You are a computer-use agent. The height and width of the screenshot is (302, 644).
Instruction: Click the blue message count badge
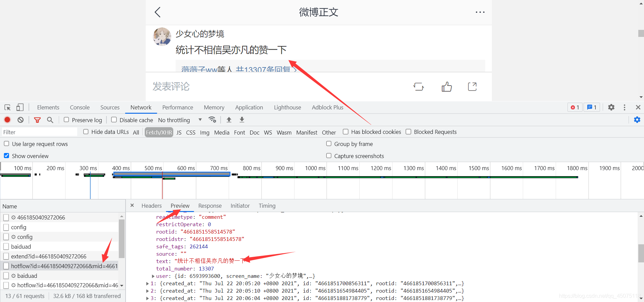tap(592, 107)
